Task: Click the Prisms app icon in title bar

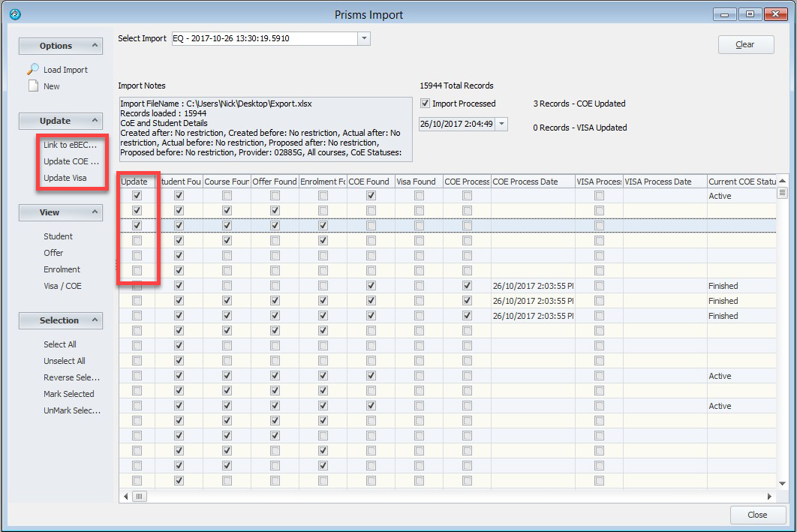Action: point(14,14)
